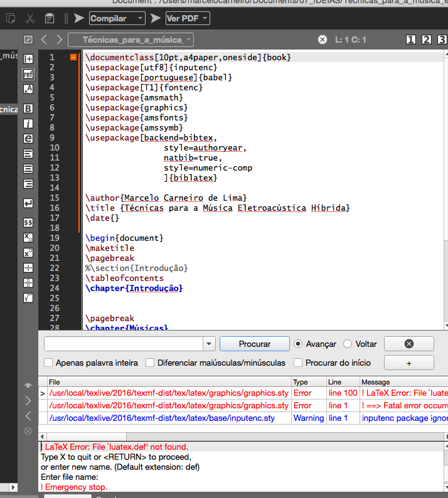
Task: Insert subscript icon
Action: coord(28,238)
